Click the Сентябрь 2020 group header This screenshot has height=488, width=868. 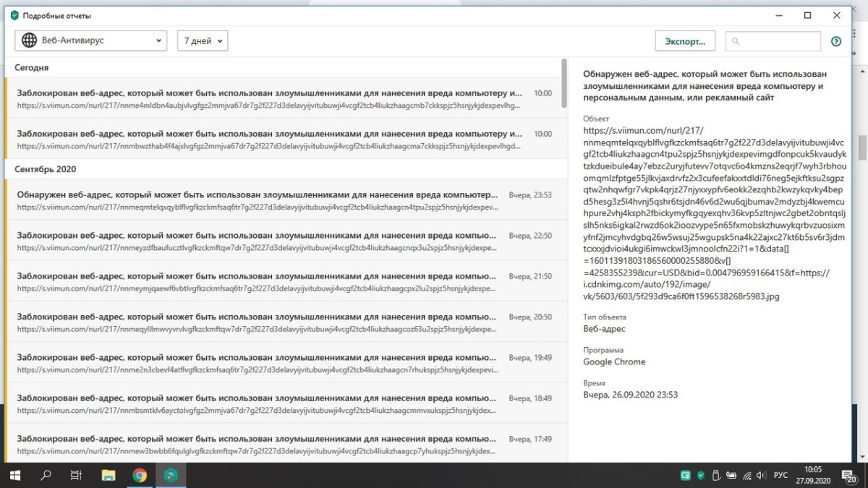45,169
